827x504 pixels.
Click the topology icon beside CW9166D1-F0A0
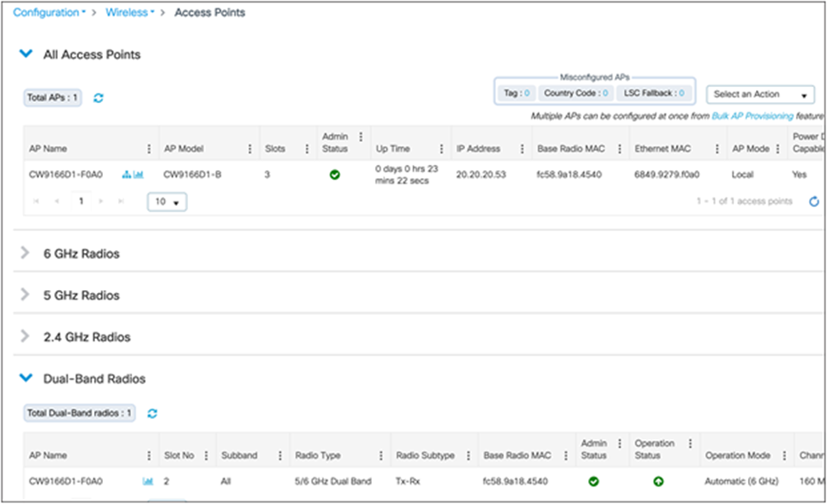126,175
